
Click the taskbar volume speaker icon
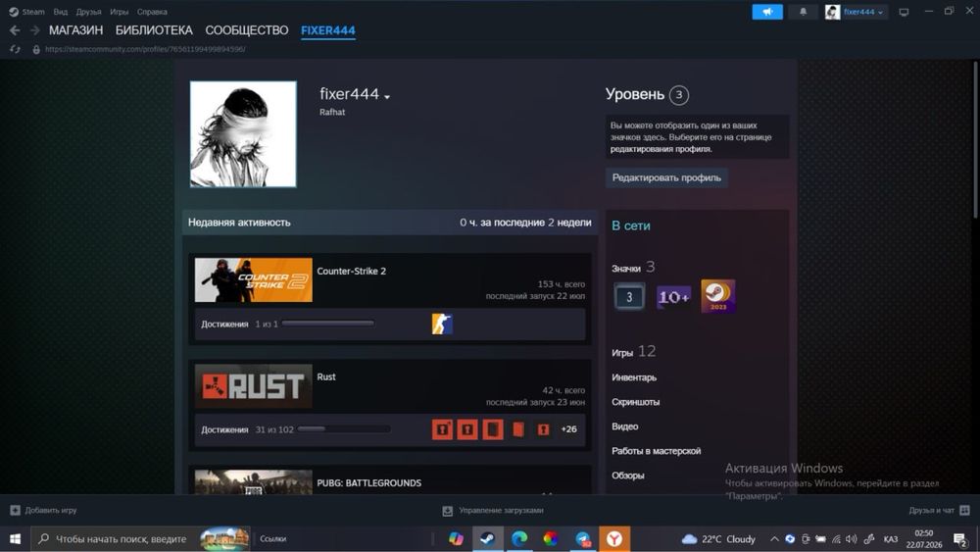pyautogui.click(x=852, y=539)
